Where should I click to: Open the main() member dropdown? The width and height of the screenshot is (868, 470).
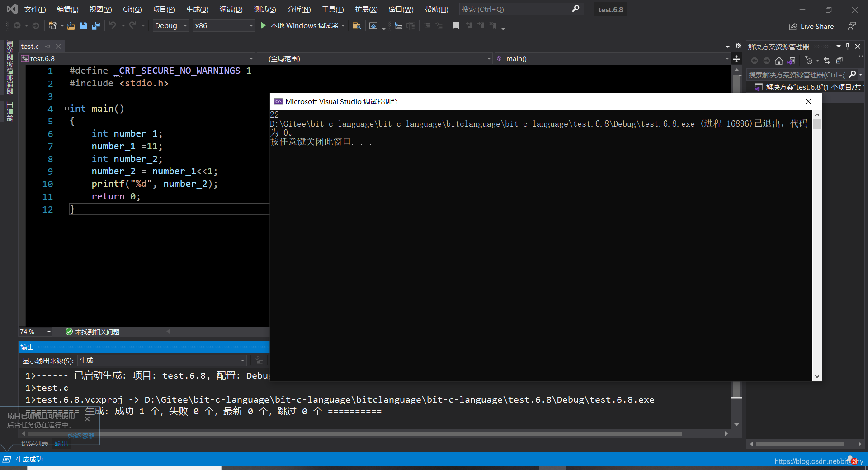[612, 58]
